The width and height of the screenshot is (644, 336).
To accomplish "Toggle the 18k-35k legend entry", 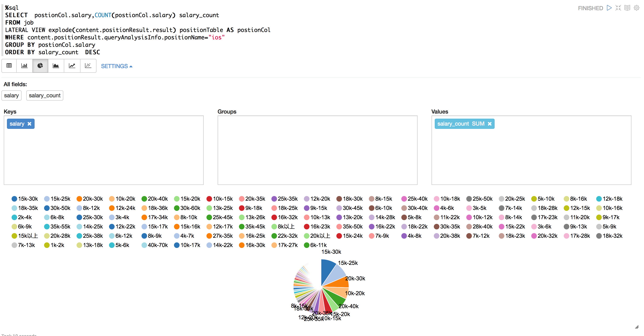I will point(25,208).
